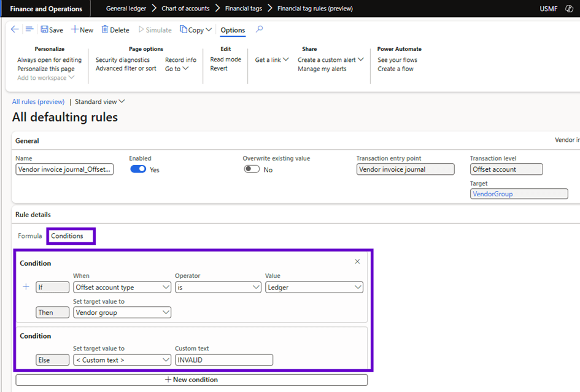Click the Custom text field containing INVALID
This screenshot has width=580, height=392.
(223, 360)
